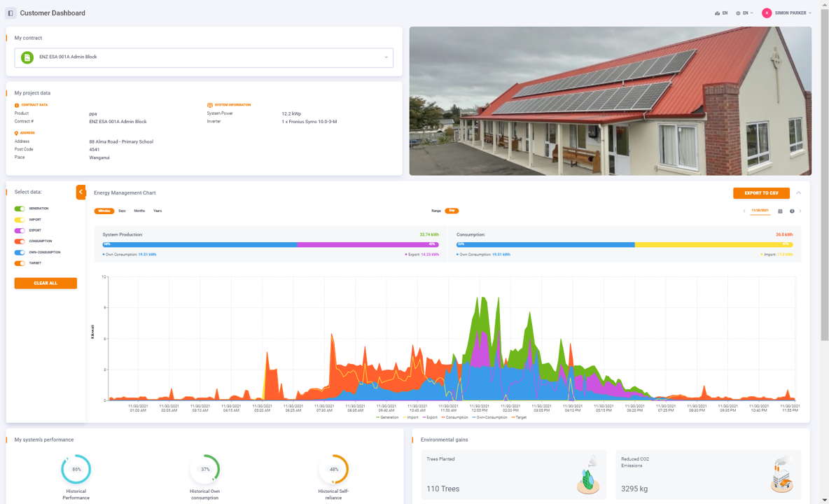829x504 pixels.
Task: Open the calendar date picker icon
Action: 780,211
